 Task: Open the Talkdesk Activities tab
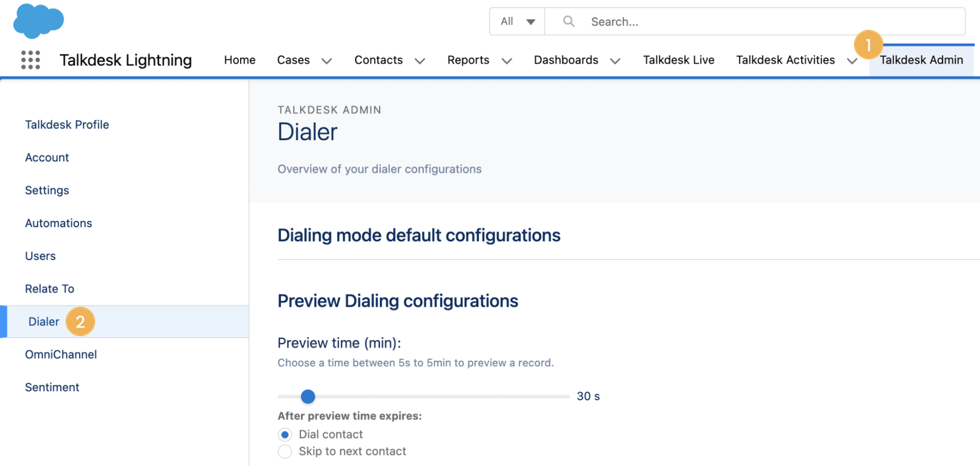click(785, 60)
